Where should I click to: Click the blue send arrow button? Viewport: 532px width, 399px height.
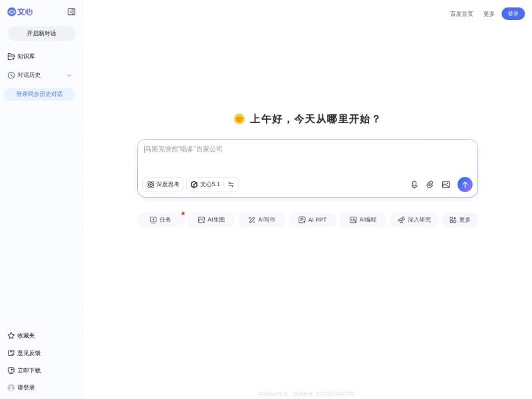click(x=465, y=185)
